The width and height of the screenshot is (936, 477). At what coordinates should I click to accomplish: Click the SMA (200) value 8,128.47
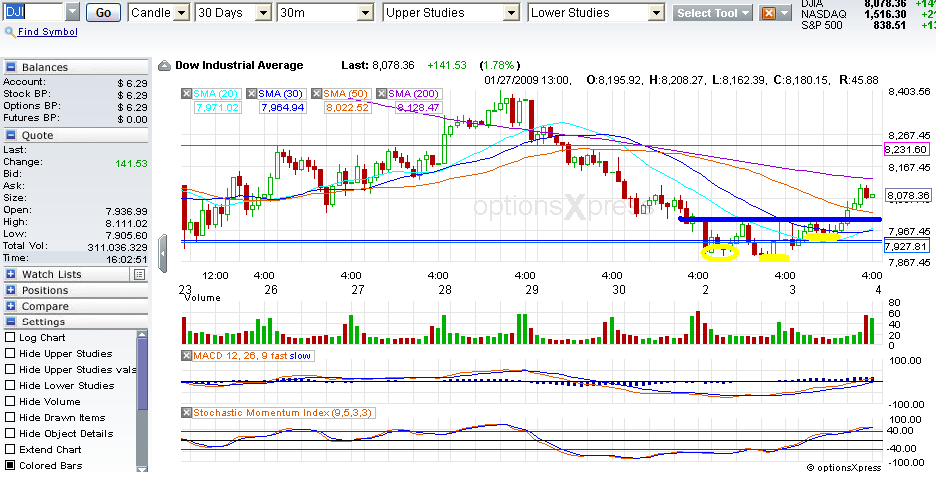click(418, 108)
